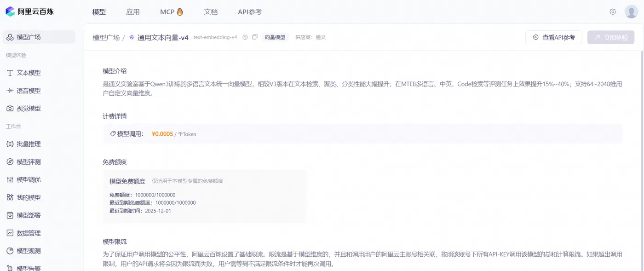Click the 模型免费额度 card title
644x271 pixels.
pos(127,181)
